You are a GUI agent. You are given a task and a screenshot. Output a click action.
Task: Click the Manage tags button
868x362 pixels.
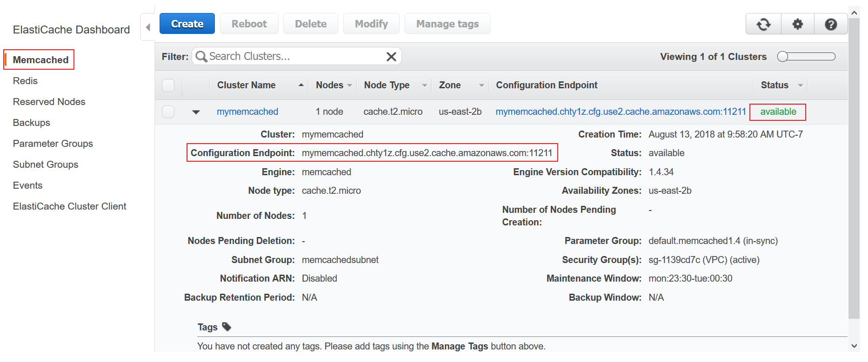[x=447, y=24]
